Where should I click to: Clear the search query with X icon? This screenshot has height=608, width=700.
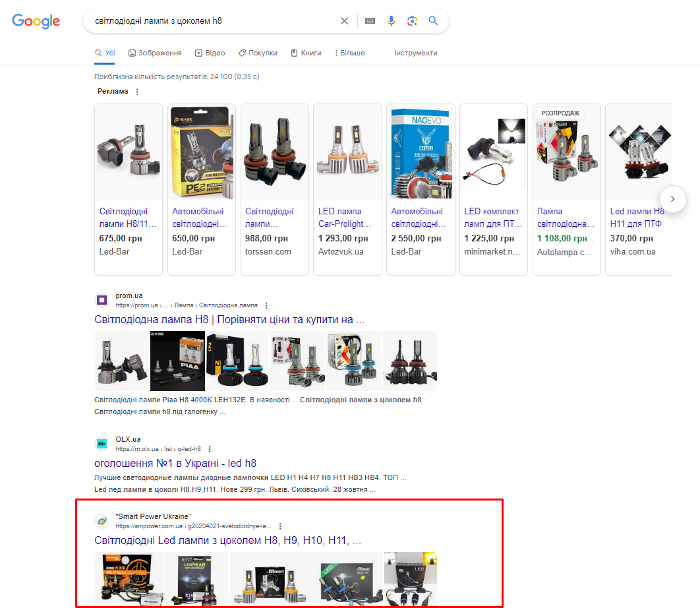click(x=344, y=20)
